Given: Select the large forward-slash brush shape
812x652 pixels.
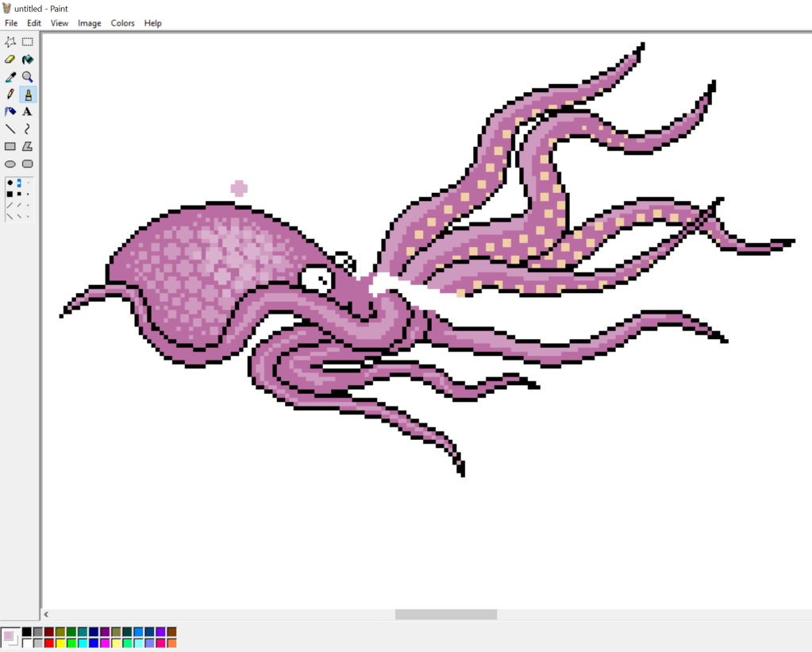Looking at the screenshot, I should [10, 205].
